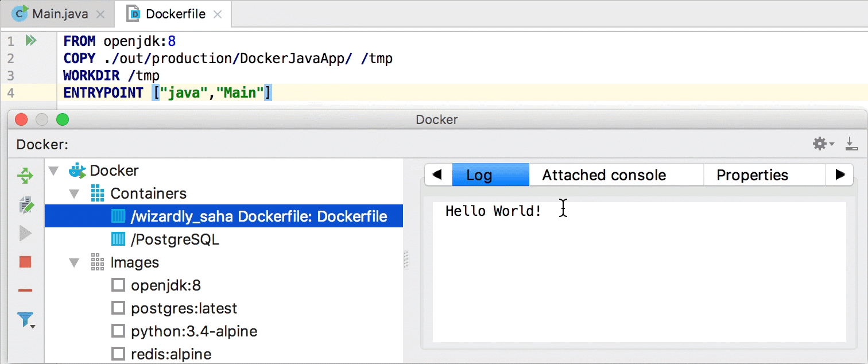Image resolution: width=868 pixels, height=364 pixels.
Task: Click the right arrow to scroll tabs
Action: (840, 175)
